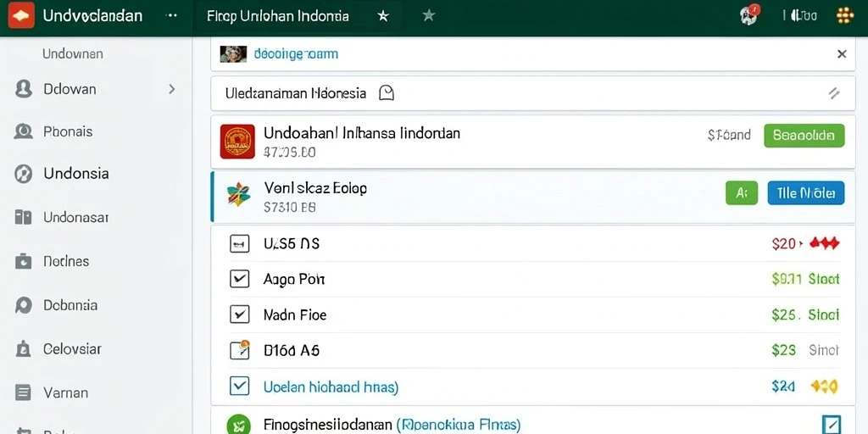Click the white star icon in header
The height and width of the screenshot is (434, 868).
[382, 16]
